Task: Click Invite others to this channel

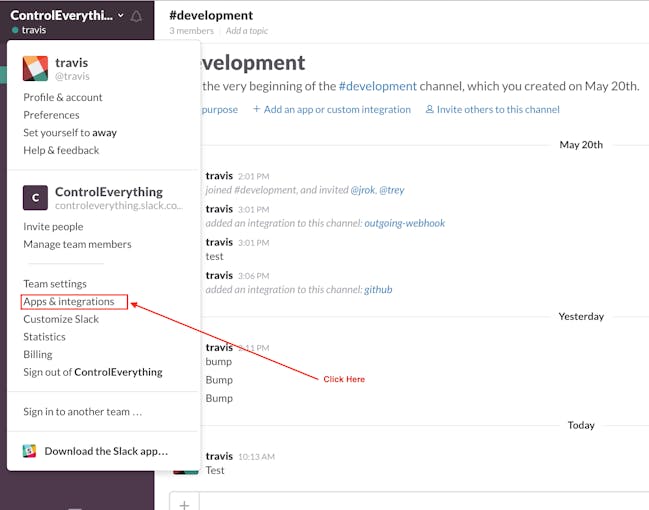Action: coord(498,110)
